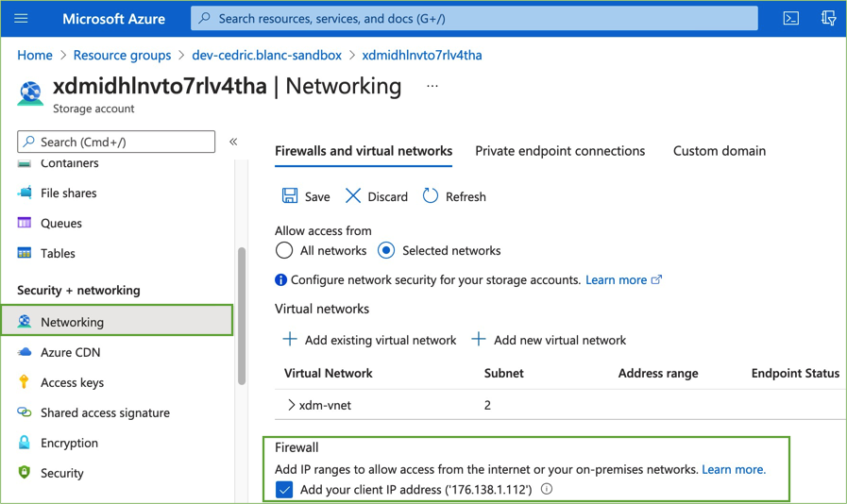The height and width of the screenshot is (504, 847).
Task: Click the Directories and subscriptions filter icon
Action: click(828, 18)
